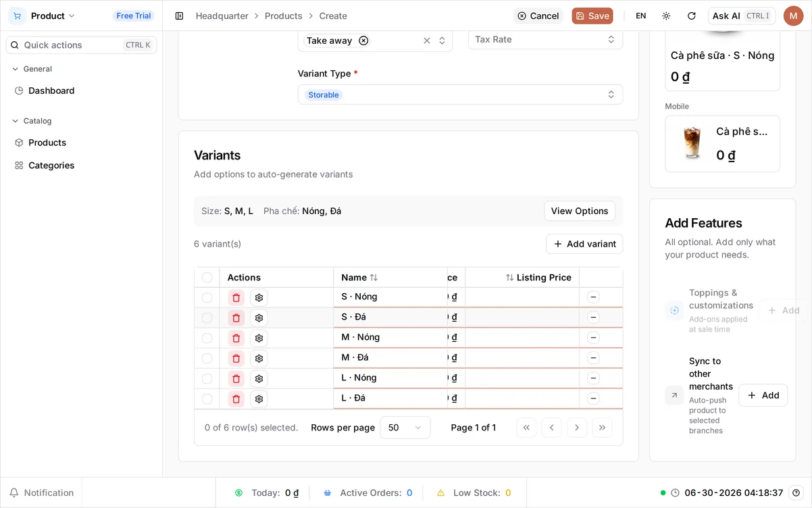The height and width of the screenshot is (508, 812).
Task: Click the Add variant button
Action: [584, 244]
